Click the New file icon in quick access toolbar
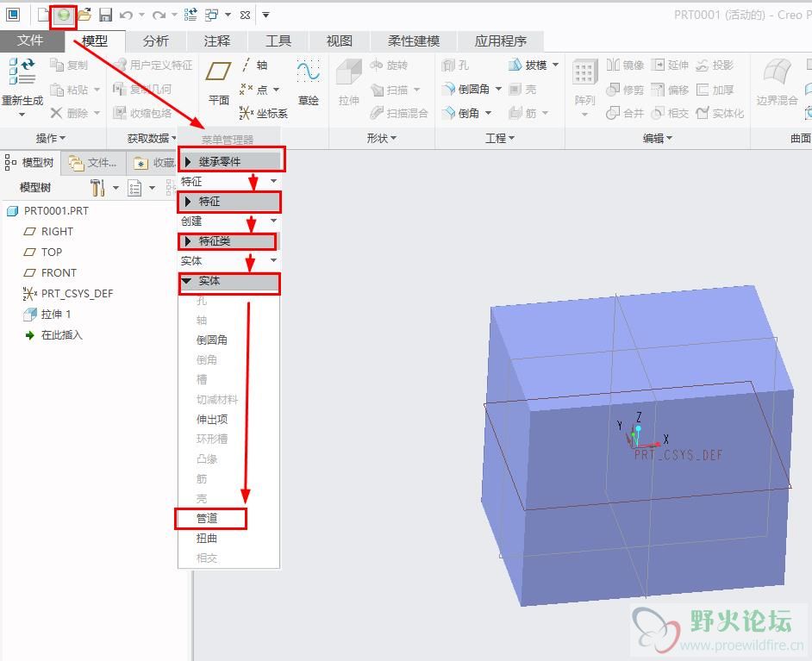The width and height of the screenshot is (812, 661). 43,15
